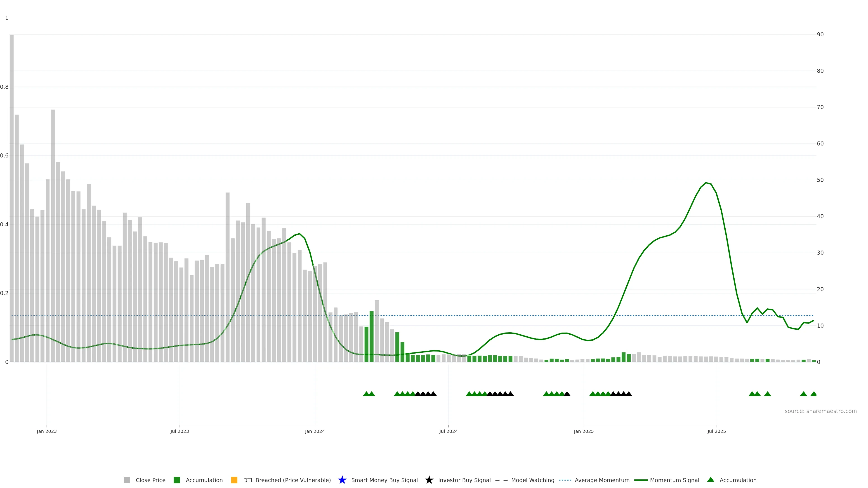Toggle the Average Momentum series label
The height and width of the screenshot is (488, 868).
(x=602, y=480)
